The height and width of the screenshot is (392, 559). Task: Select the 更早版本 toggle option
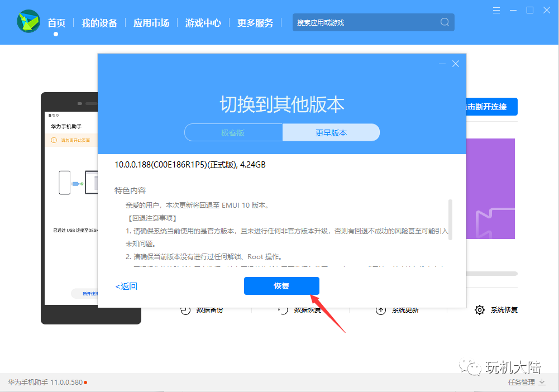tap(331, 132)
